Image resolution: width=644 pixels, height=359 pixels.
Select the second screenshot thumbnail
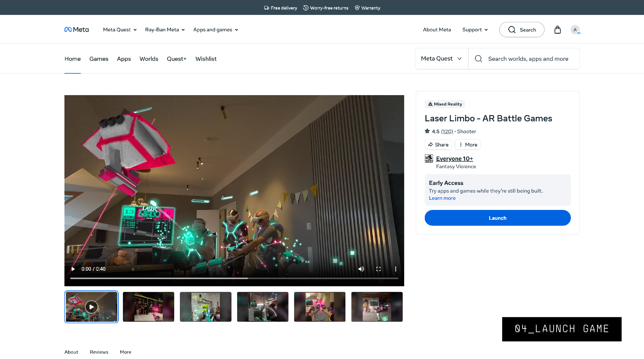coord(149,307)
